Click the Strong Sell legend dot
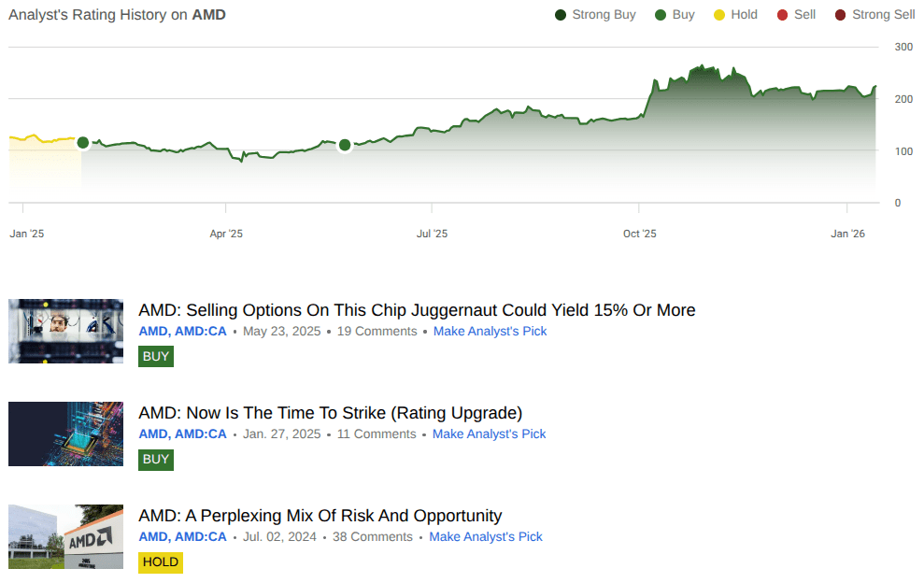 click(x=840, y=15)
